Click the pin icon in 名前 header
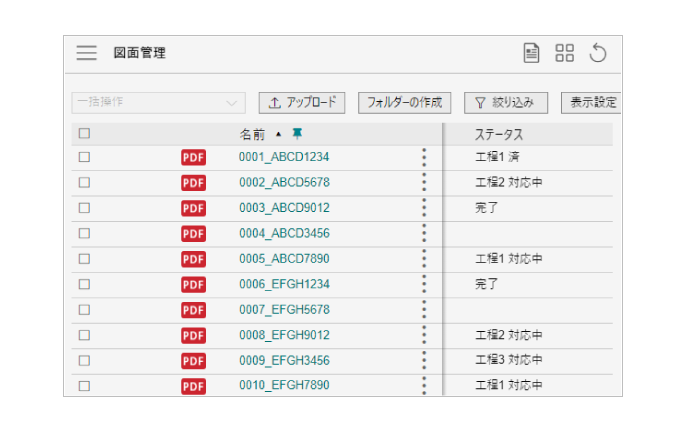The height and width of the screenshot is (431, 686). [297, 133]
